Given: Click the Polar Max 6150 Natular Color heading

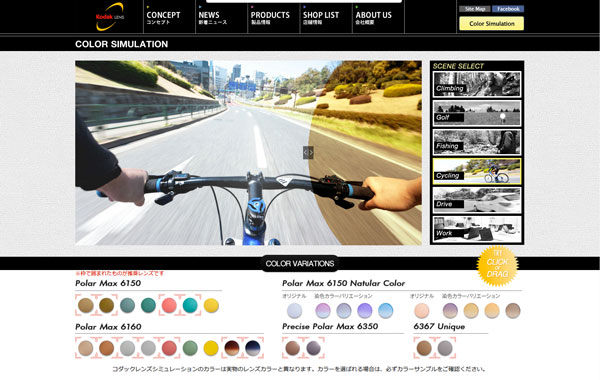Looking at the screenshot, I should pos(343,283).
